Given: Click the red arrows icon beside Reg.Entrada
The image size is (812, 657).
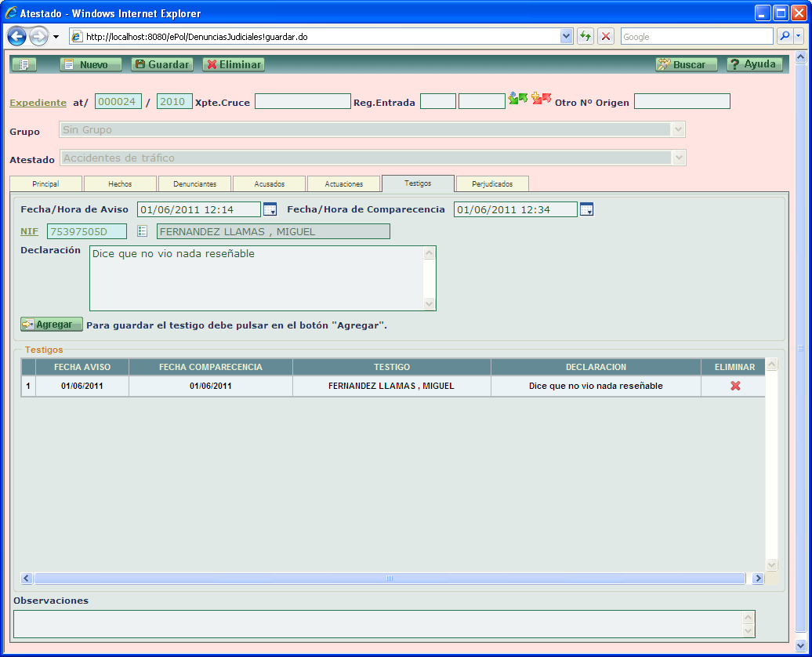Looking at the screenshot, I should click(x=541, y=99).
